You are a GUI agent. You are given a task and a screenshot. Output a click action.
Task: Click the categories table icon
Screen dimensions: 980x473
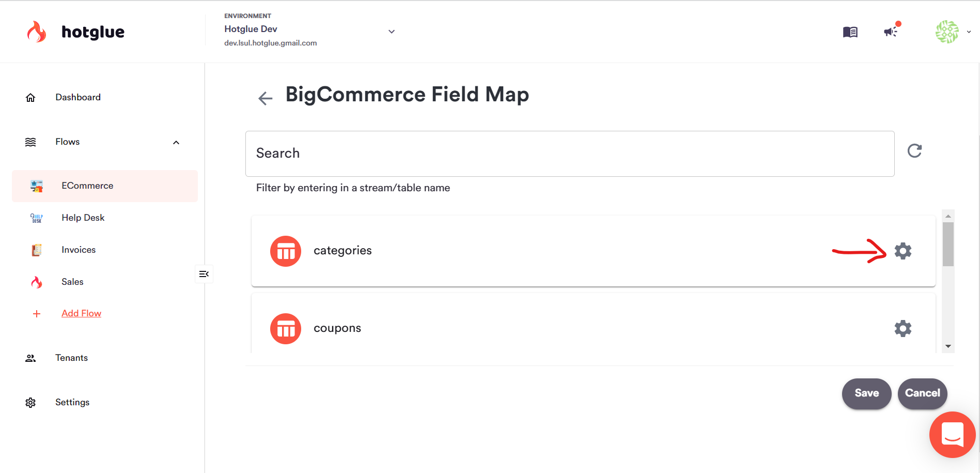286,251
